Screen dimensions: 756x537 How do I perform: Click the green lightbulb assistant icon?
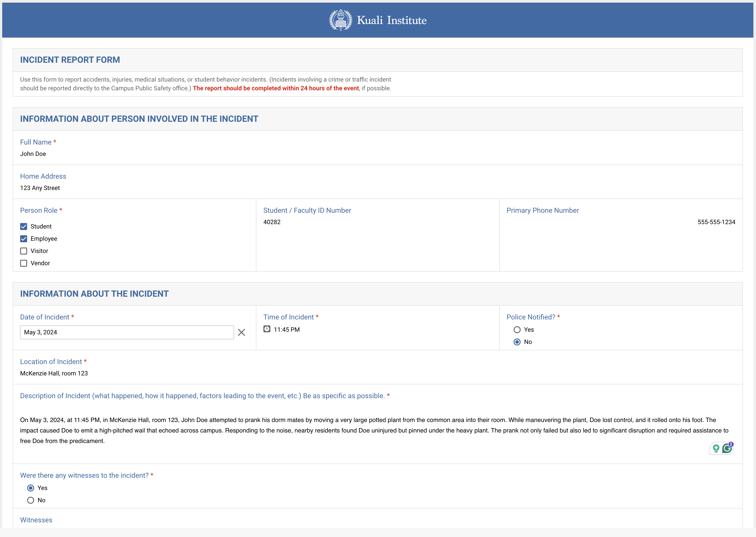(x=716, y=448)
